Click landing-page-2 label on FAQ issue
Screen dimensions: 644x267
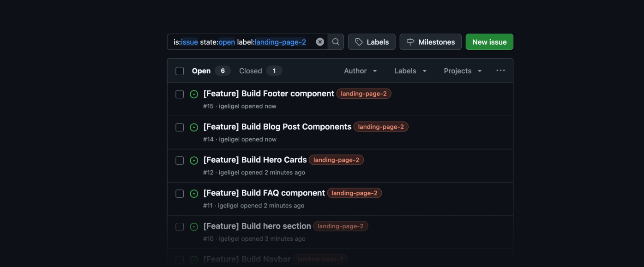point(354,193)
